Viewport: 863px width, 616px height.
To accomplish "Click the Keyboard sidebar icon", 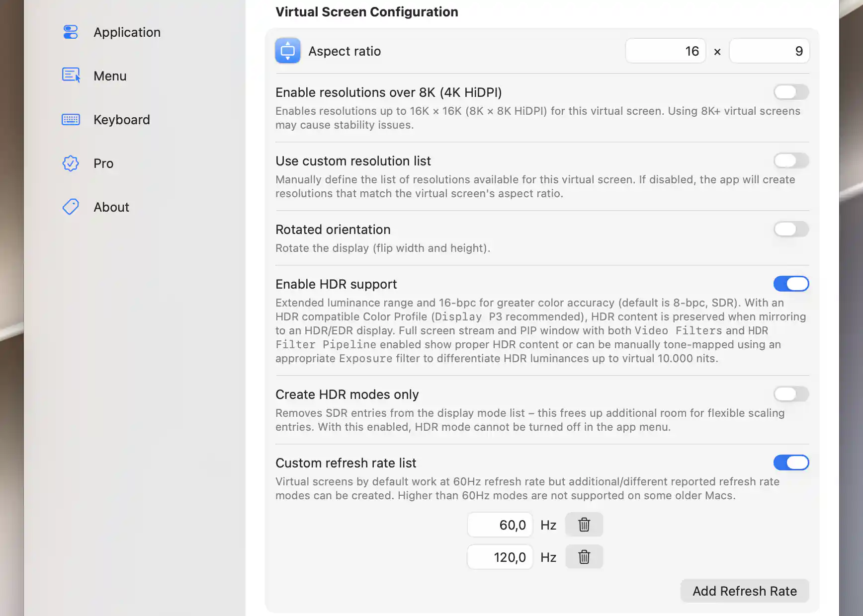I will 71,120.
